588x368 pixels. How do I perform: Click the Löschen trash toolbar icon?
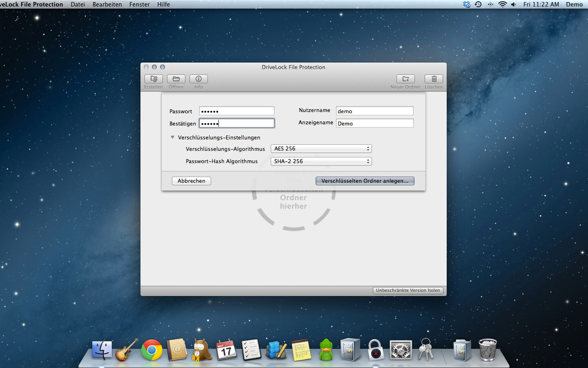pos(434,79)
